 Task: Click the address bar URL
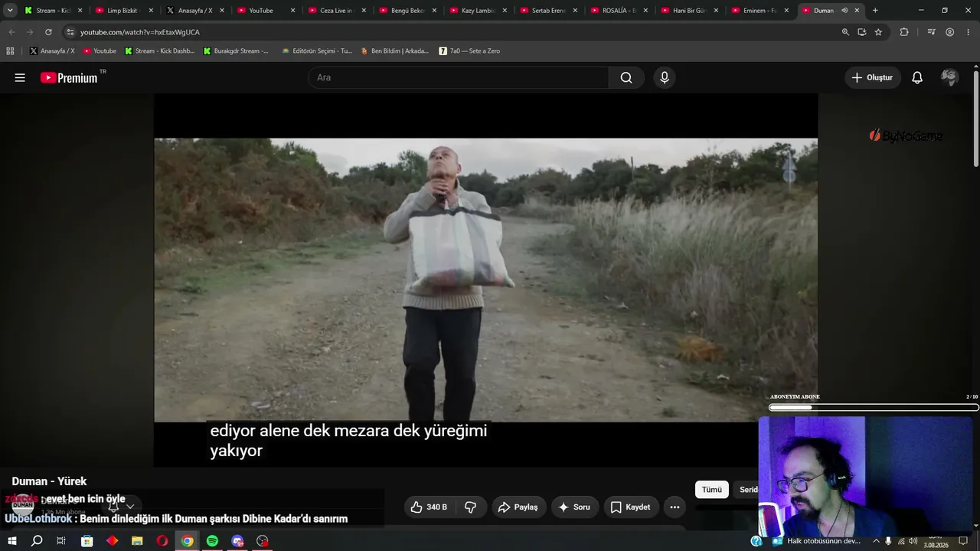(x=140, y=32)
